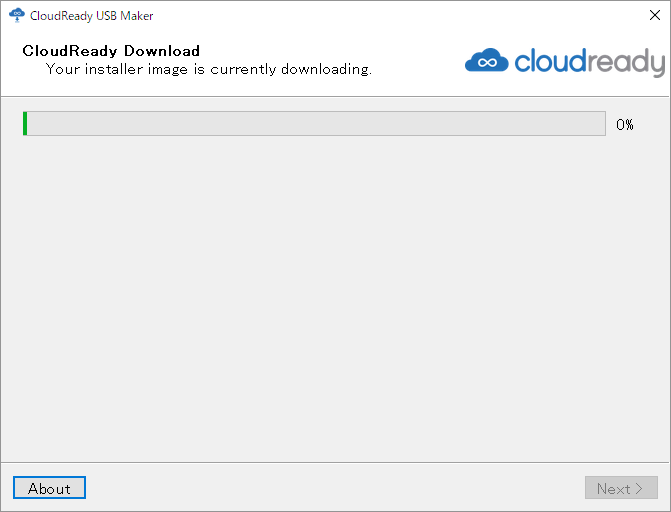The image size is (671, 512).
Task: Click the "CloudReady Download" heading
Action: 111,51
